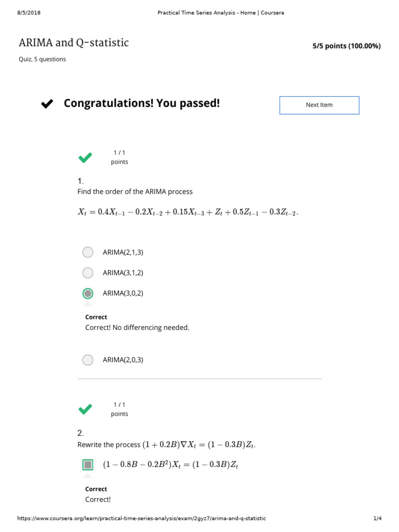Click the page number 1/4 in footer

(377, 518)
